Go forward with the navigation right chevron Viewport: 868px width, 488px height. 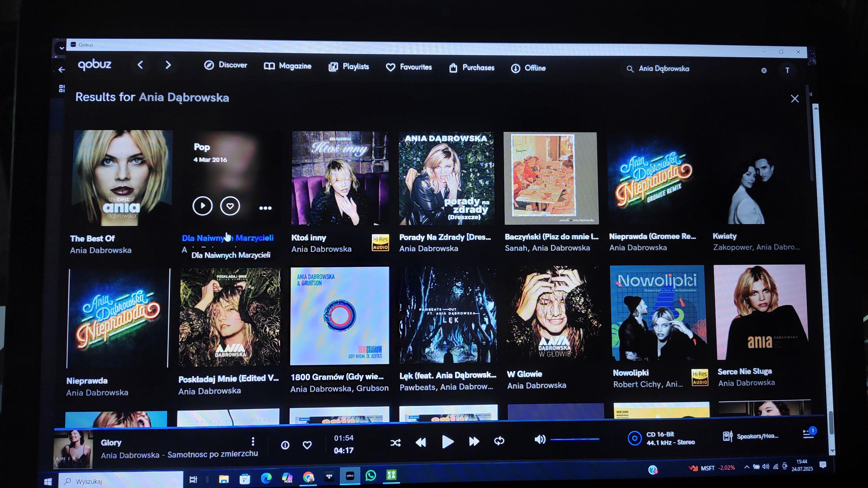point(168,65)
